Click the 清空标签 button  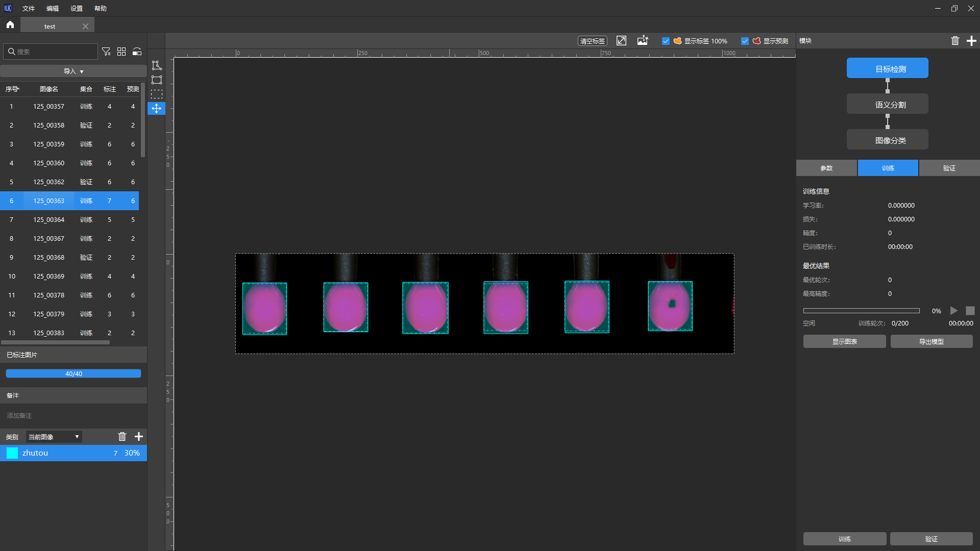(593, 41)
